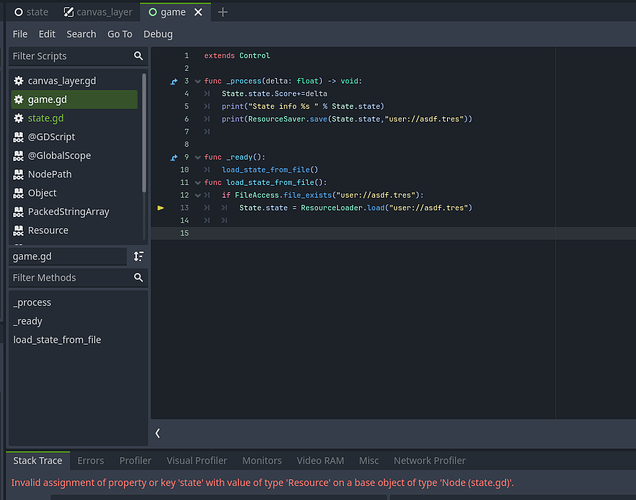636x500 pixels.
Task: Click the override icon on line 9
Action: tap(174, 157)
